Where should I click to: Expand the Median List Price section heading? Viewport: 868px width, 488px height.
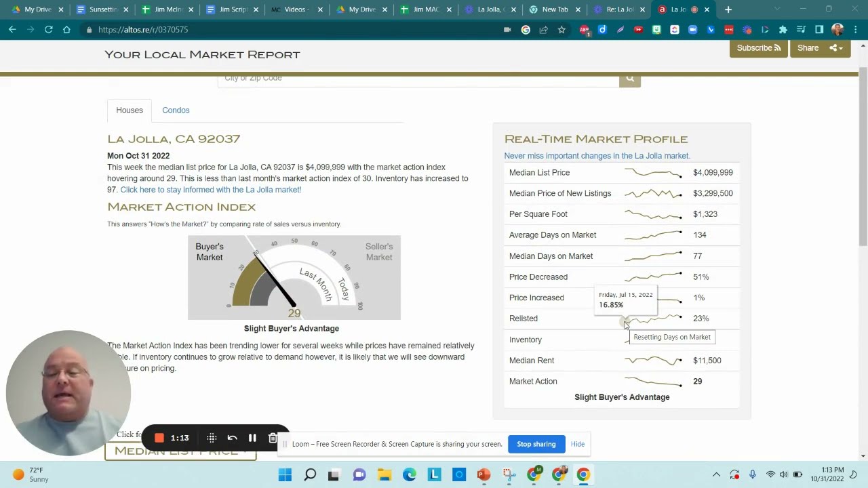[x=180, y=452]
